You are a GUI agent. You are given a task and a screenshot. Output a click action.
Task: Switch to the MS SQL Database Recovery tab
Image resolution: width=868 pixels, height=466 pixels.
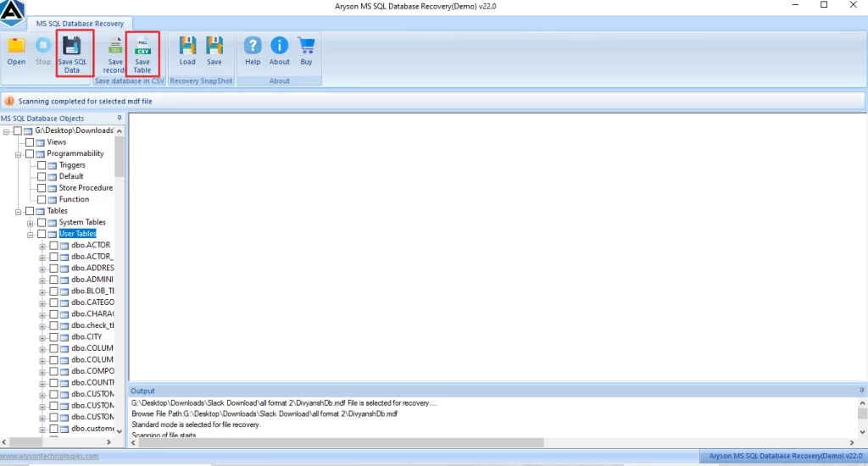click(80, 23)
